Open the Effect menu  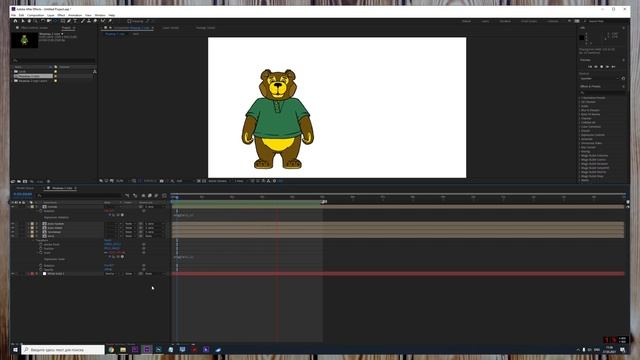click(61, 15)
